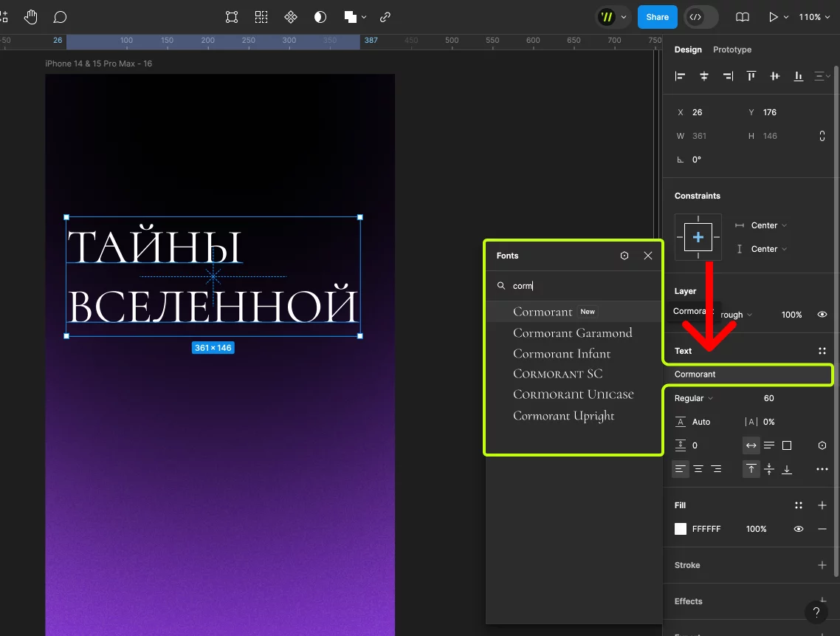840x636 pixels.
Task: Open horizontal constraint Center dropdown
Action: (x=768, y=225)
